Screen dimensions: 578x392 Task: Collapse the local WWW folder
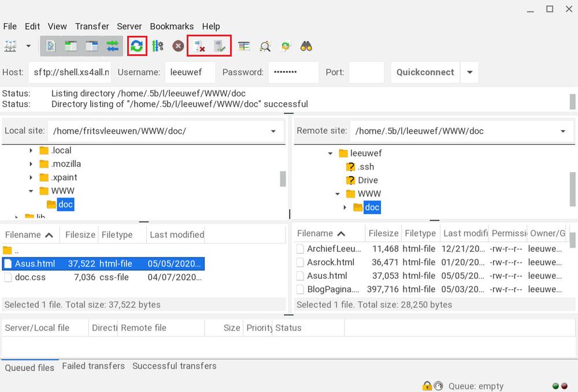[x=31, y=191]
